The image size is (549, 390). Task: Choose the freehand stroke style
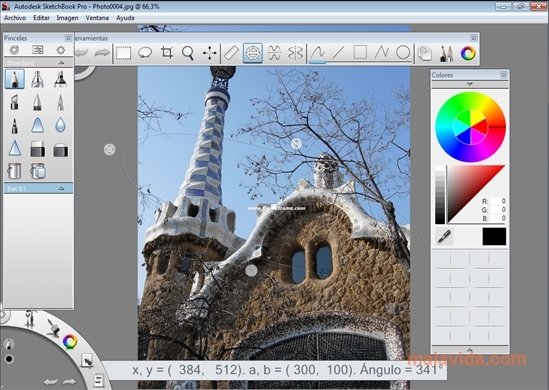(318, 53)
